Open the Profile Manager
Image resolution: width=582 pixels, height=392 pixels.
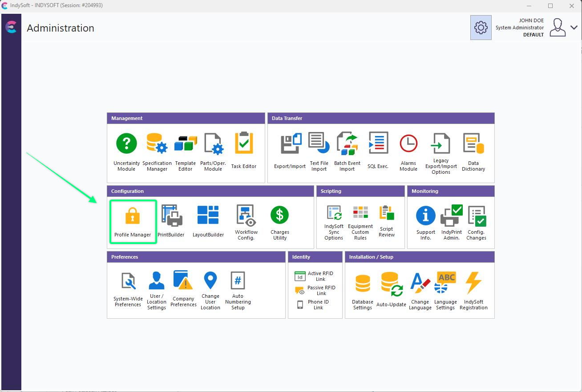133,221
